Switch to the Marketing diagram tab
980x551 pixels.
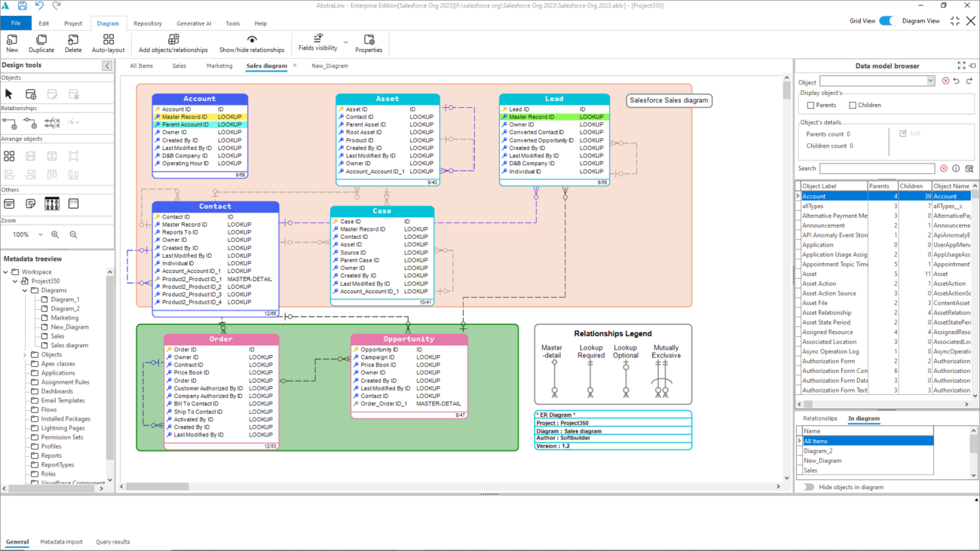pos(219,66)
